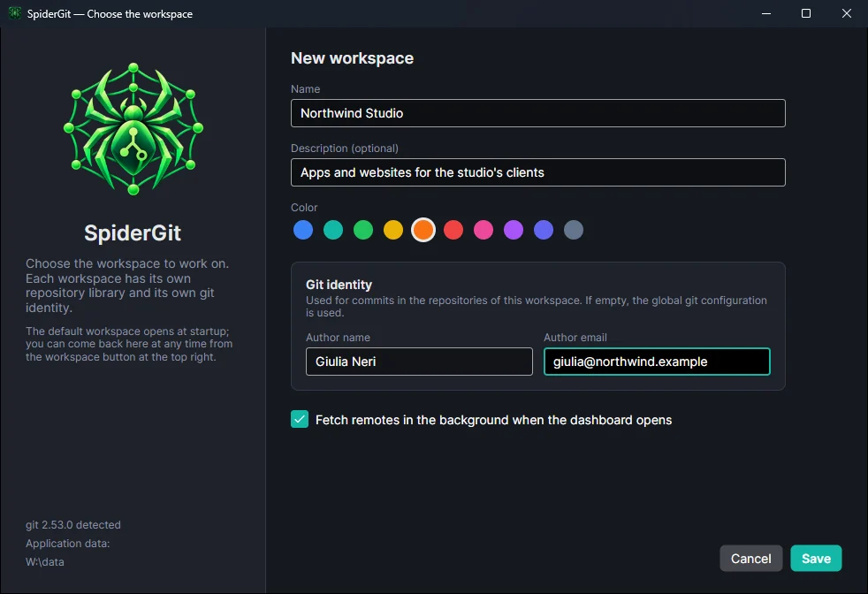Select the yellow workspace color
Image resolution: width=868 pixels, height=594 pixels.
(393, 230)
